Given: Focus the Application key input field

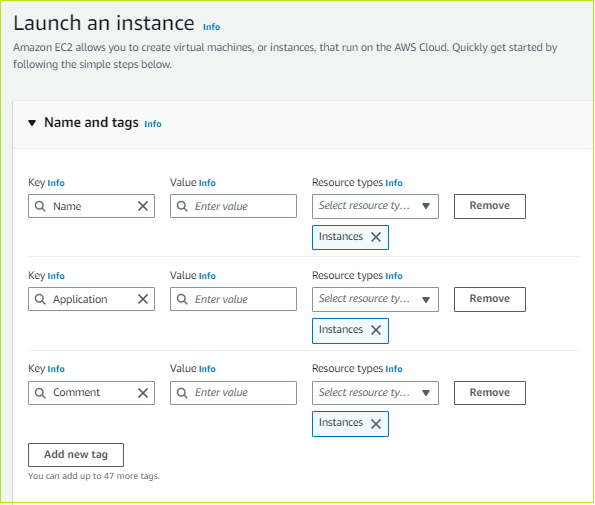Looking at the screenshot, I should 91,299.
